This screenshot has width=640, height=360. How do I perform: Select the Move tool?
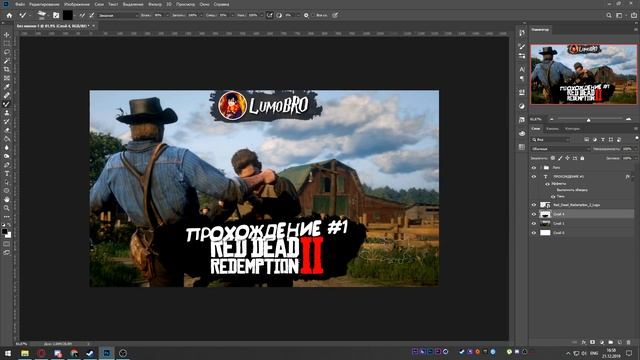click(7, 35)
